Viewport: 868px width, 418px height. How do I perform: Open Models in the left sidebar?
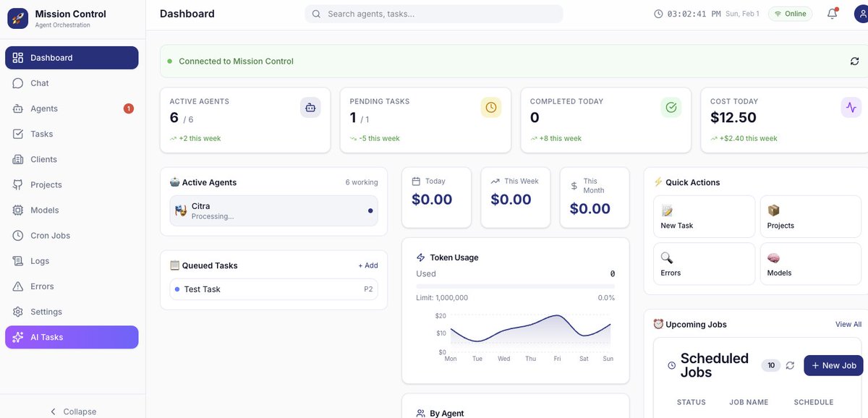(72, 210)
